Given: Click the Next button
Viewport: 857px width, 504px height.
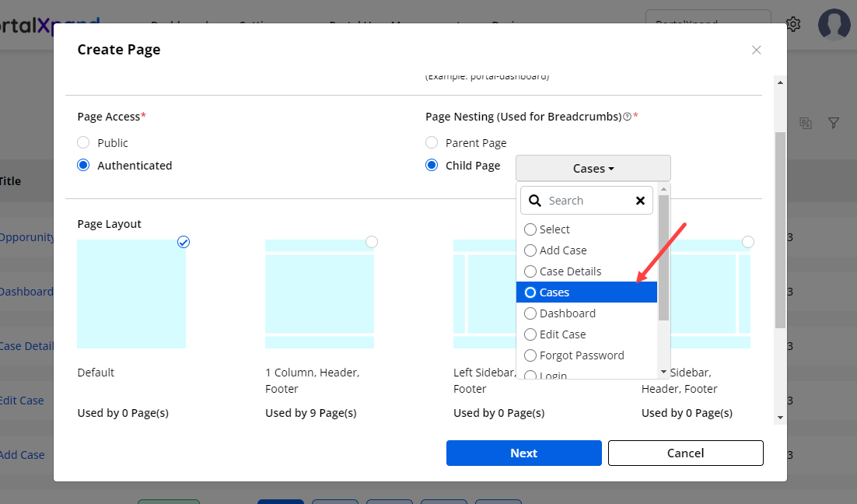Looking at the screenshot, I should pos(523,453).
